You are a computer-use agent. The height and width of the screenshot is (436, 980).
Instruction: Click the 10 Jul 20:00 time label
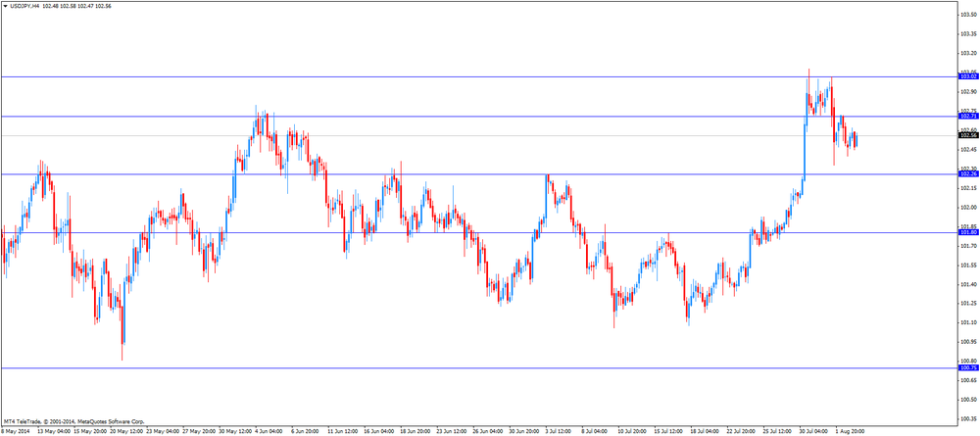coord(633,431)
